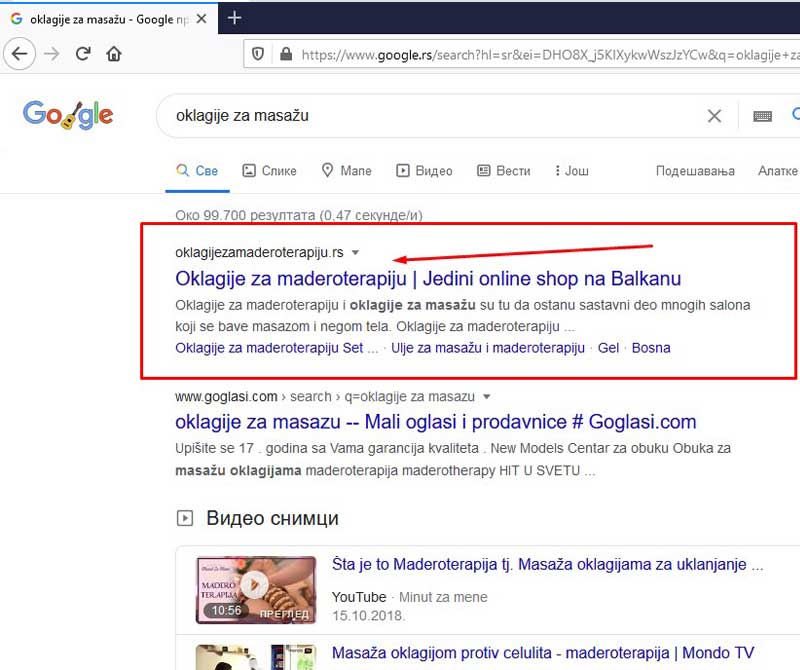Image resolution: width=800 pixels, height=670 pixels.
Task: Close the 'oklagije za masažu' browser tab
Action: click(x=202, y=19)
